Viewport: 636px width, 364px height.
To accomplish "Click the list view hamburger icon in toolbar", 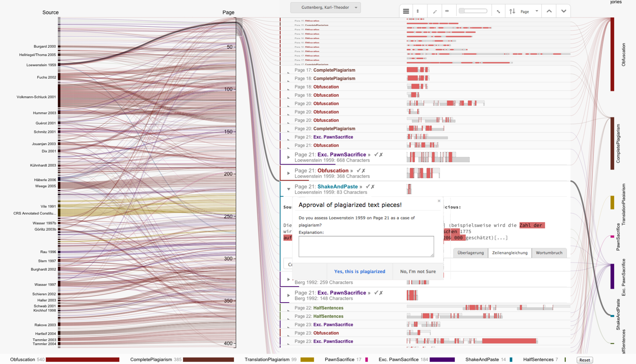I will [x=406, y=11].
